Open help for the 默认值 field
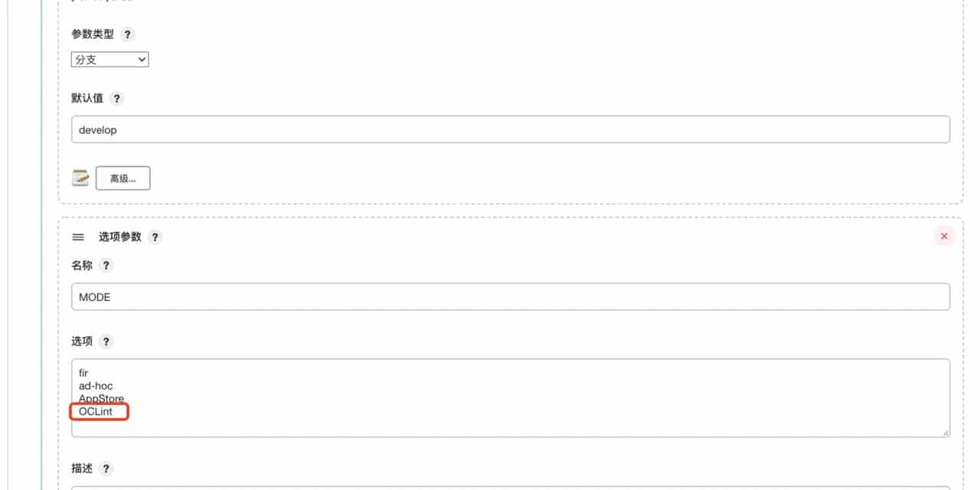The height and width of the screenshot is (490, 980). (116, 98)
